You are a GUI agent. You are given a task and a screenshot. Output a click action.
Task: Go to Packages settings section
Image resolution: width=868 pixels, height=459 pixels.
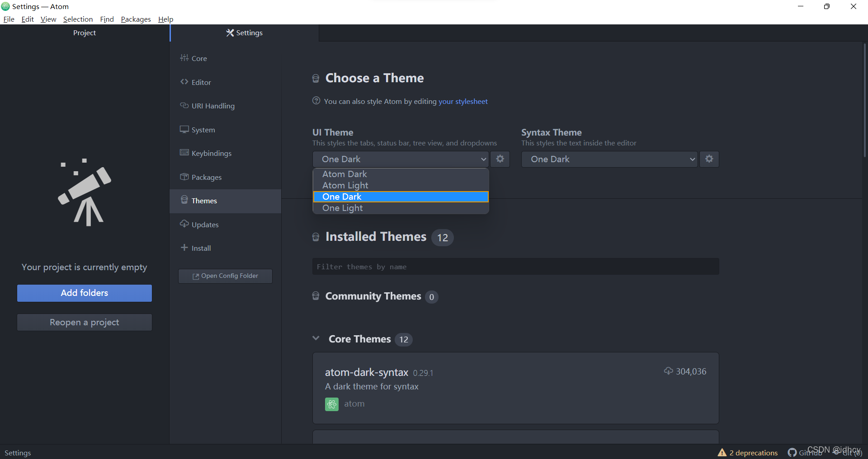[225, 177]
